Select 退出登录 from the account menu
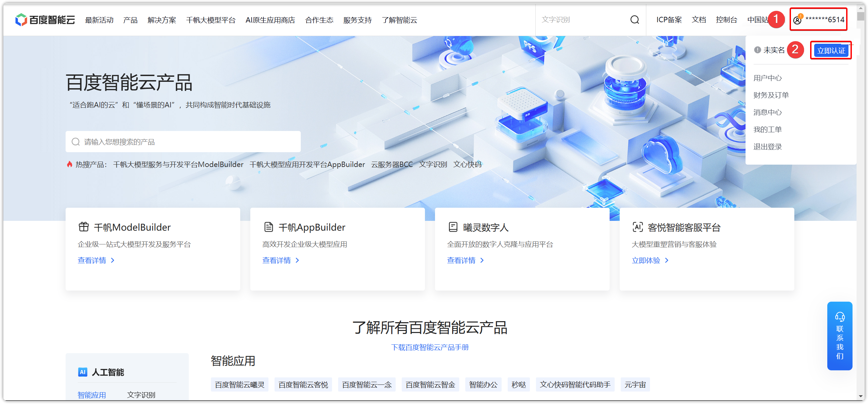Image resolution: width=868 pixels, height=404 pixels. click(x=767, y=147)
